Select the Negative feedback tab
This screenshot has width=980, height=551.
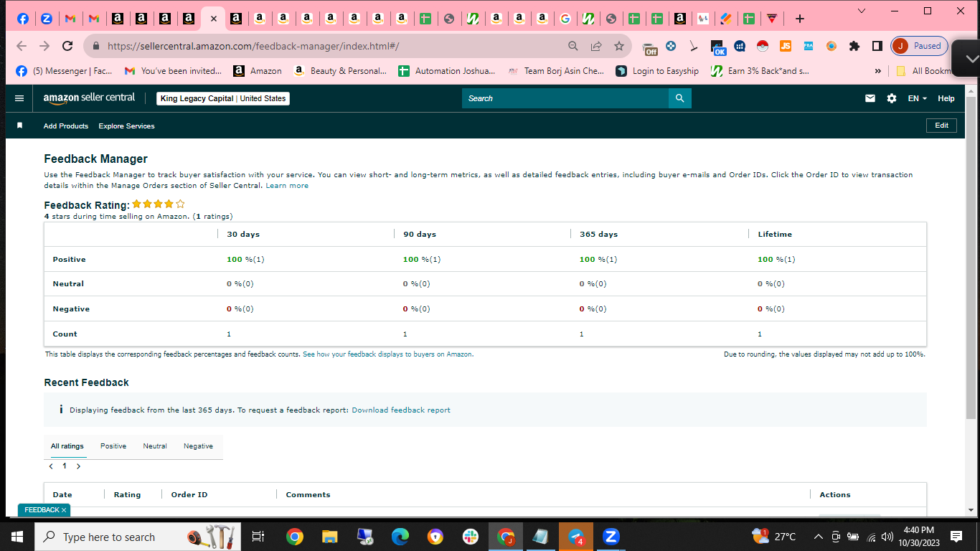tap(198, 446)
